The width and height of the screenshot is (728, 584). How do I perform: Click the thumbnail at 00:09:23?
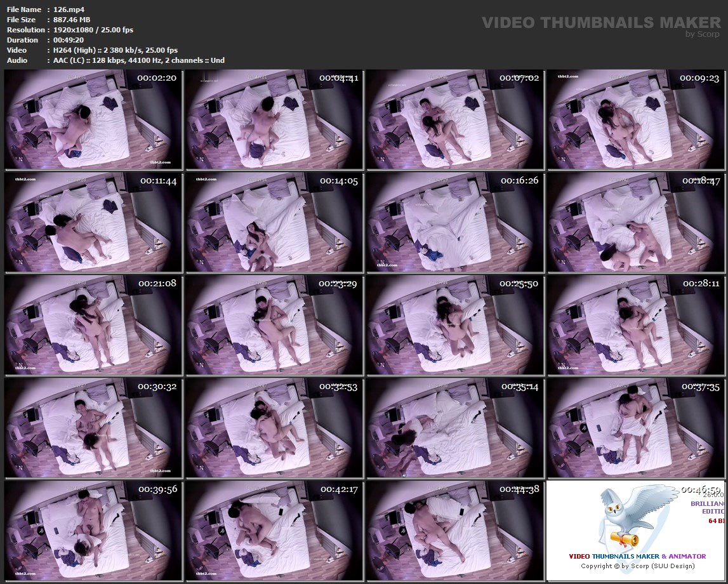pyautogui.click(x=635, y=120)
